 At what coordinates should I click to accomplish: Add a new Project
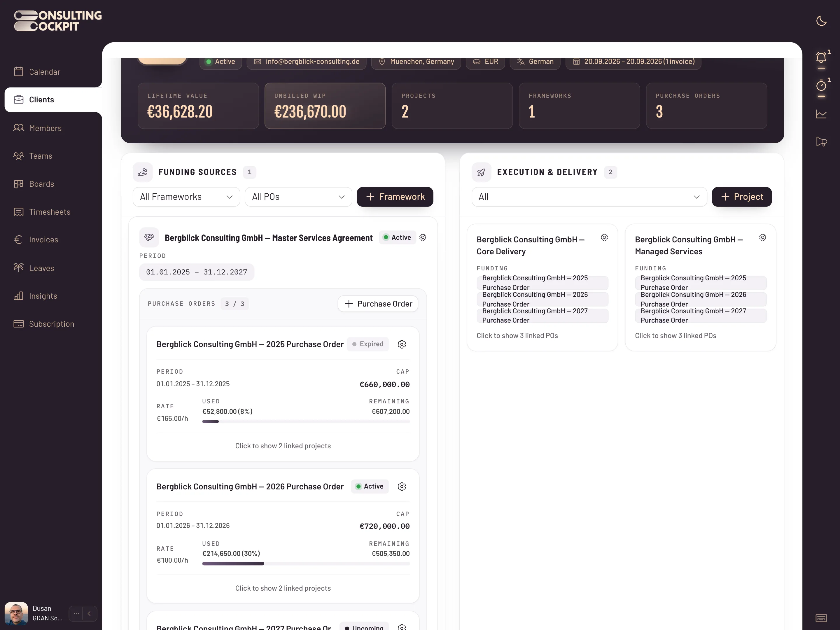click(742, 197)
